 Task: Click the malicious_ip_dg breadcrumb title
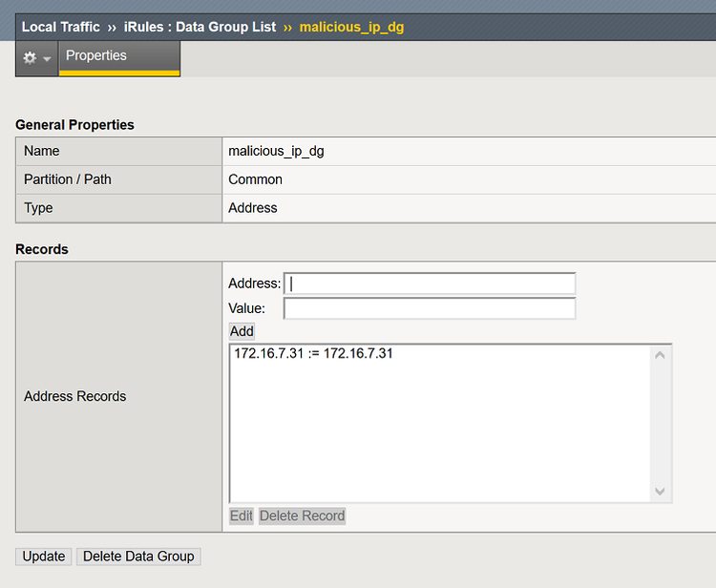pyautogui.click(x=351, y=27)
